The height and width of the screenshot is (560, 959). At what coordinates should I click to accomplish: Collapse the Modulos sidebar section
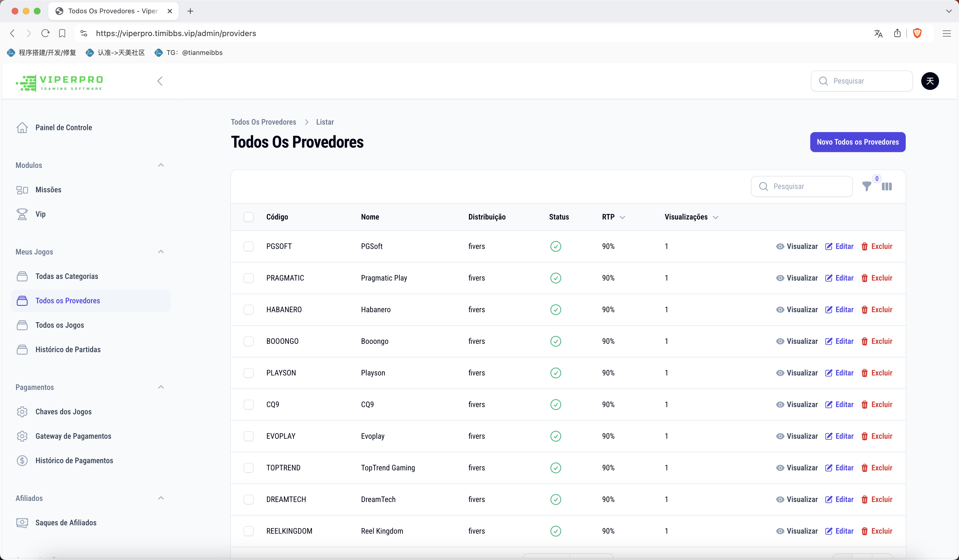pos(161,165)
